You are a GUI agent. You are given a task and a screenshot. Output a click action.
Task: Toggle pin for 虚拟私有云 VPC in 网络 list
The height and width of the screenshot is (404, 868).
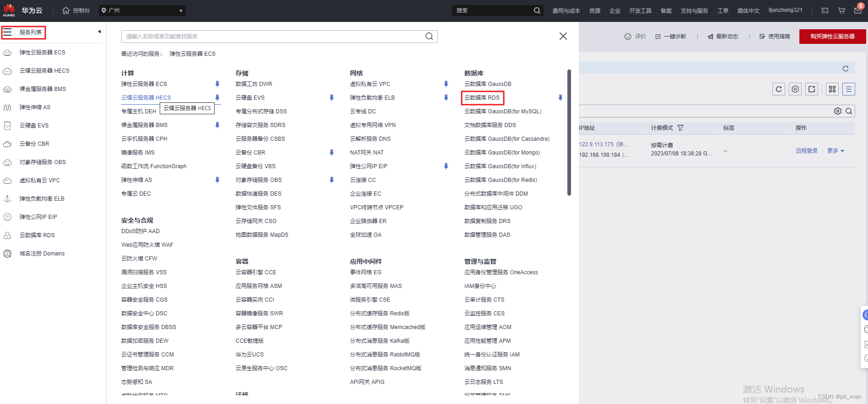tap(446, 84)
